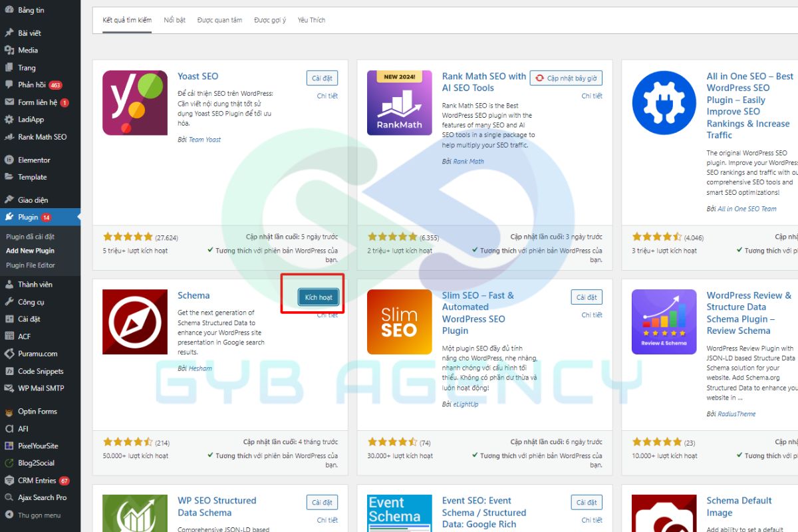Open the Bảng tin dashboard icon
The width and height of the screenshot is (798, 532).
[9, 10]
